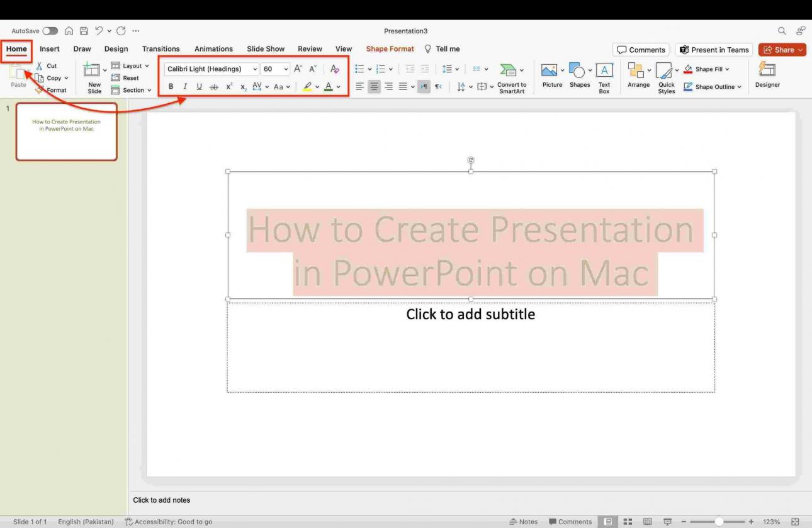
Task: Open the Shape Format tab
Action: [x=390, y=48]
